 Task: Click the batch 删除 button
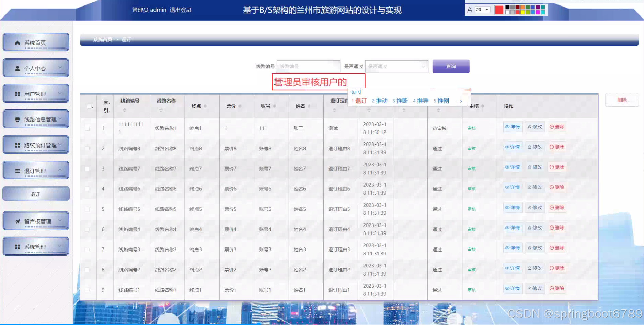pos(622,100)
